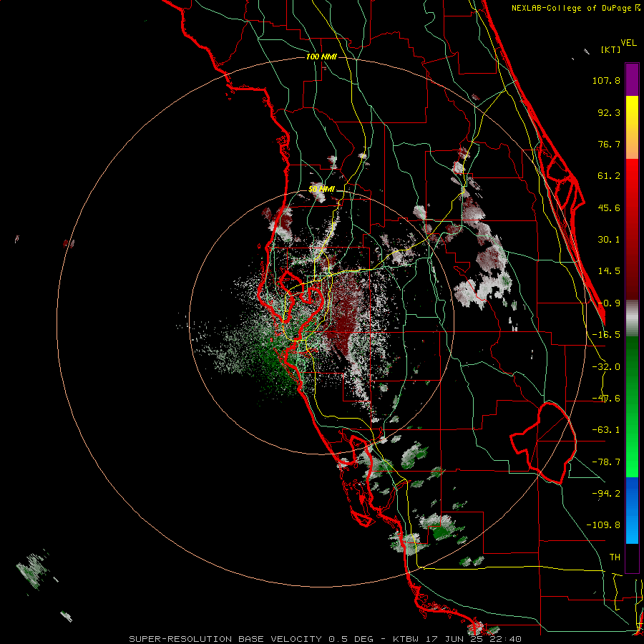Pick the yellow-orange segment of the velocity scale

(632, 127)
